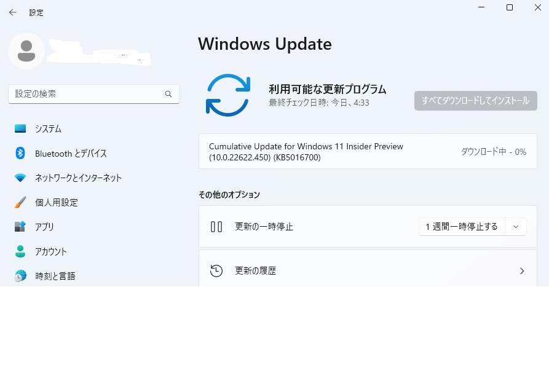Click the Windows Update sync arrows icon
The width and height of the screenshot is (549, 392).
click(227, 95)
